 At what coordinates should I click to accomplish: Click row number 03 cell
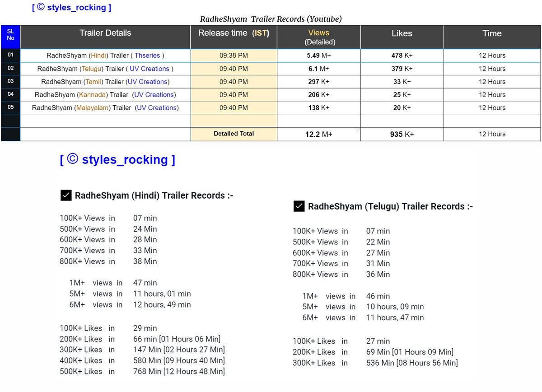tap(10, 82)
